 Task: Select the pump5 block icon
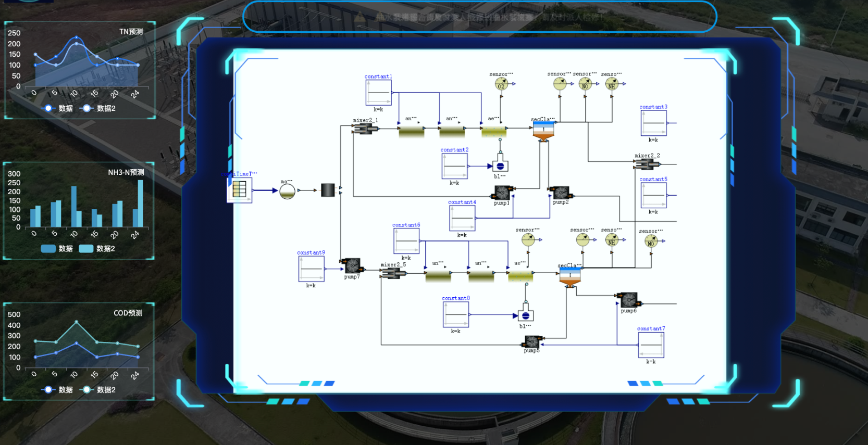[531, 342]
